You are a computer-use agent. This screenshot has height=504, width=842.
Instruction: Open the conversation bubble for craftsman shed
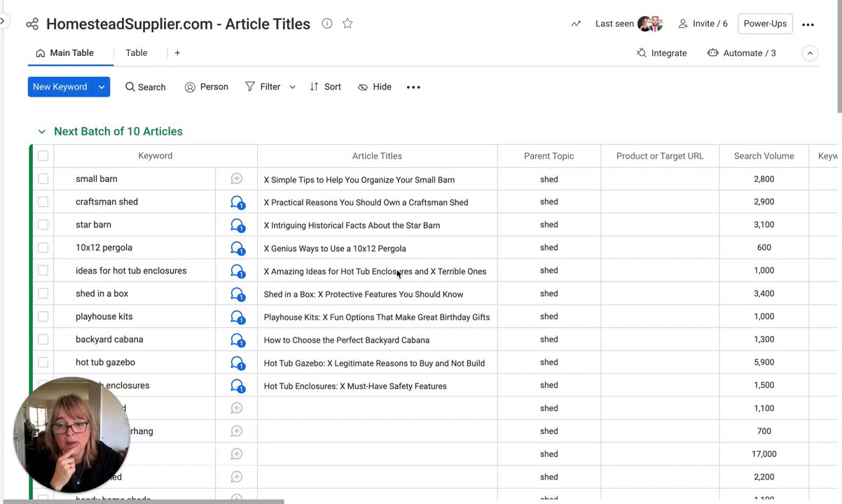pyautogui.click(x=237, y=202)
